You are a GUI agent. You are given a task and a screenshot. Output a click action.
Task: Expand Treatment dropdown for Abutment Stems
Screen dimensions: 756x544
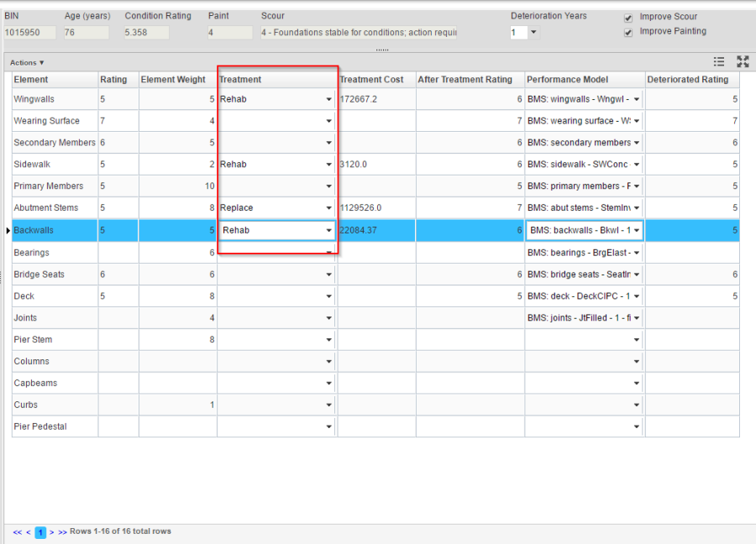point(329,208)
